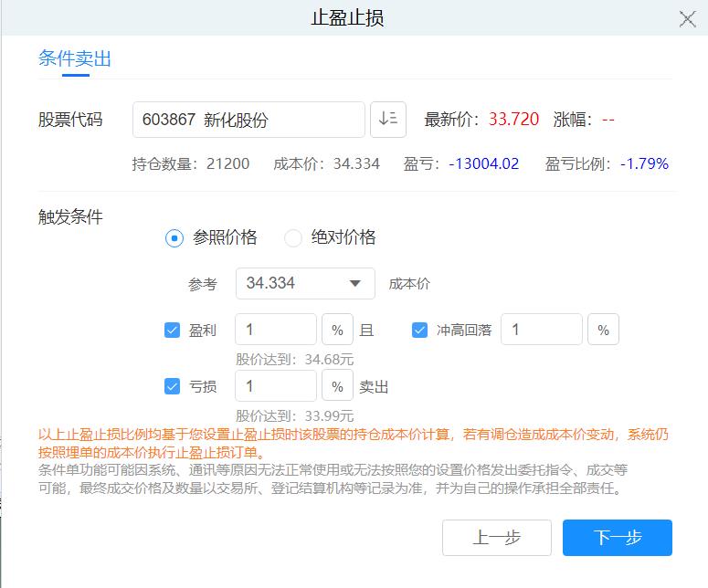Click the 亏损 percentage input field
Screen dimensions: 708x588
click(x=276, y=386)
